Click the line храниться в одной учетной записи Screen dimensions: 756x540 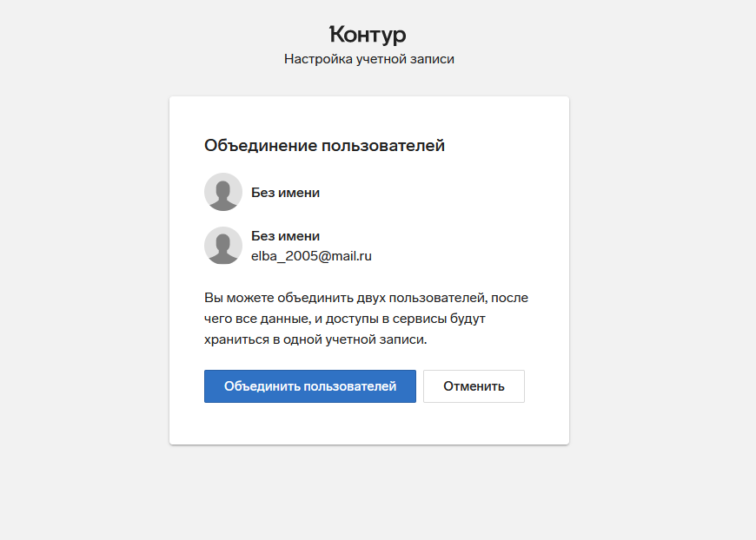click(315, 339)
